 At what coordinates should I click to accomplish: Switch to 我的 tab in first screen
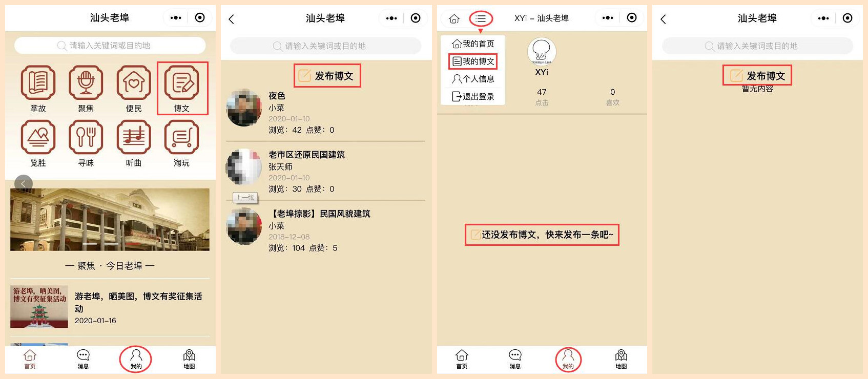click(136, 359)
